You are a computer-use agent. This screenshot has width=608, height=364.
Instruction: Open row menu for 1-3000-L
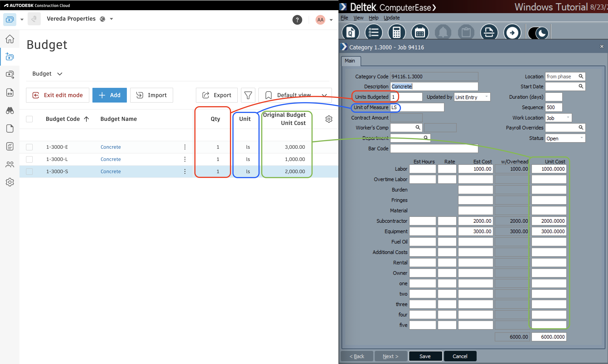[185, 159]
